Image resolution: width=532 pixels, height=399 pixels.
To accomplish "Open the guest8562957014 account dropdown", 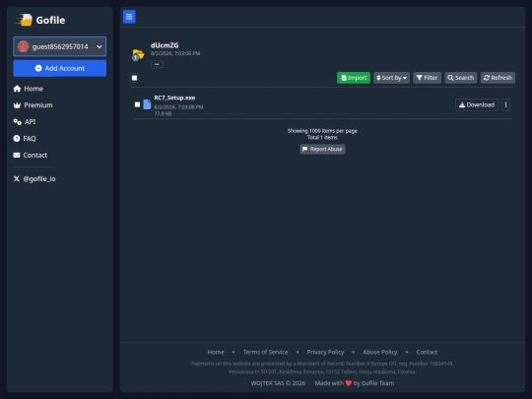I will 60,46.
